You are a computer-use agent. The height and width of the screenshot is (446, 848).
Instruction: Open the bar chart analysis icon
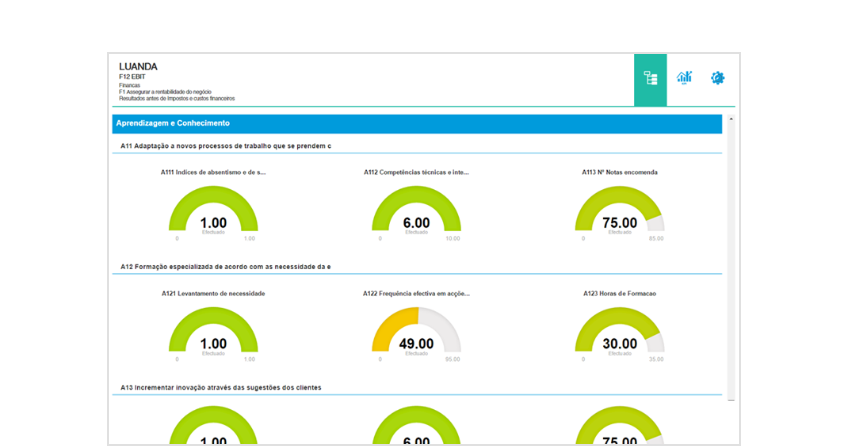(684, 78)
